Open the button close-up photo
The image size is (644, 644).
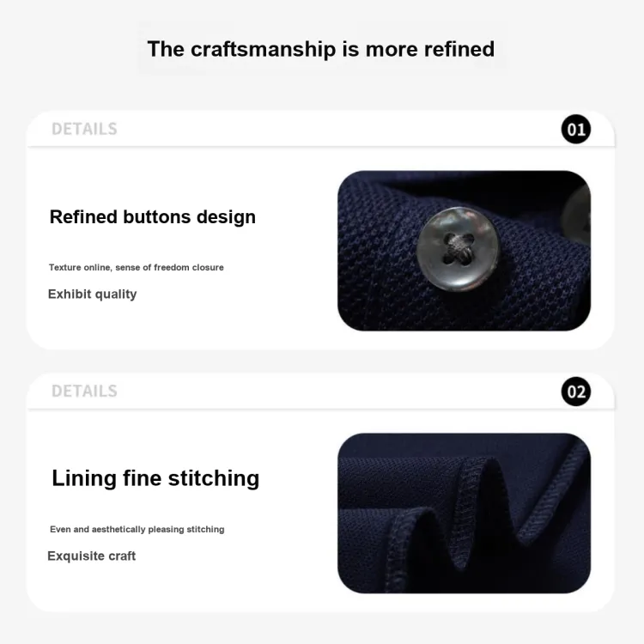[464, 251]
